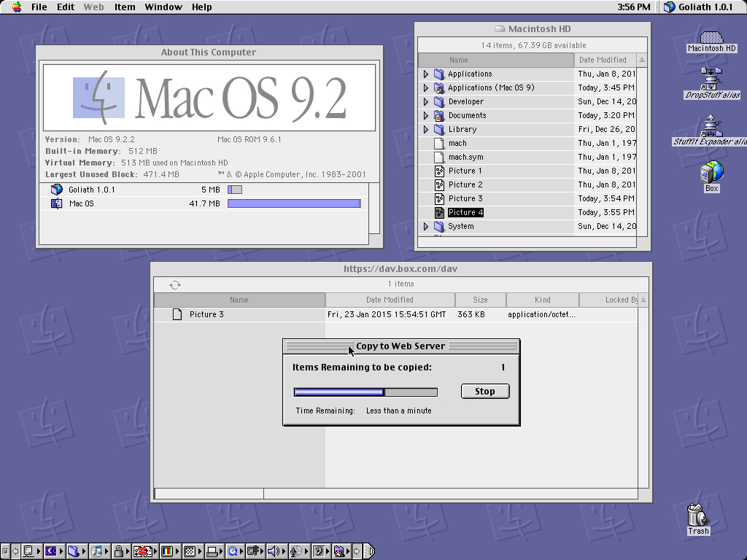This screenshot has height=560, width=747.
Task: Click the Control Strip close box at far left
Action: (5, 551)
